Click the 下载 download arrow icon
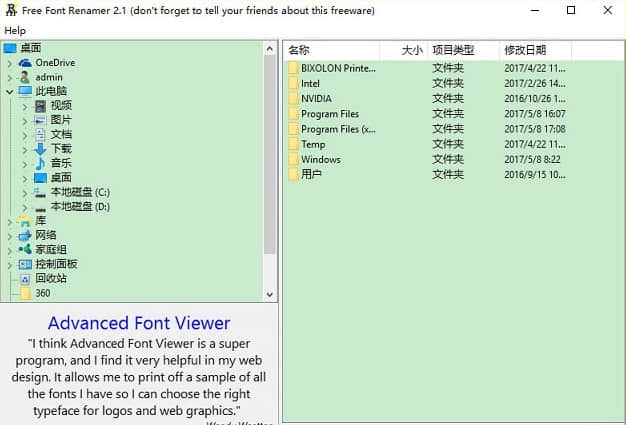The image size is (626, 425). (x=40, y=149)
